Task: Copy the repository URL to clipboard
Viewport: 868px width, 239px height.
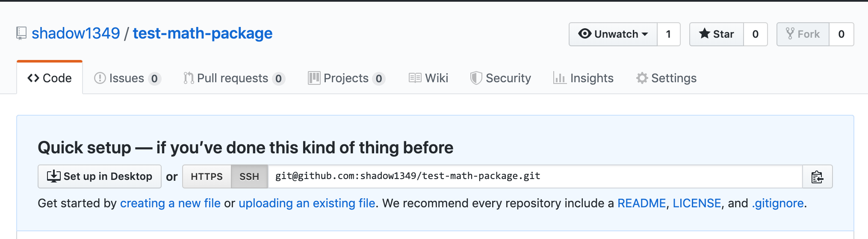Action: tap(817, 176)
